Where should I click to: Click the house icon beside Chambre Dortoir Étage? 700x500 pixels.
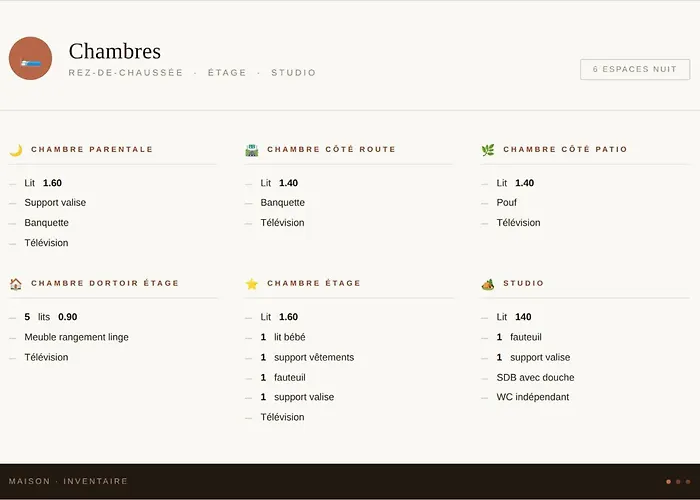[x=16, y=284]
